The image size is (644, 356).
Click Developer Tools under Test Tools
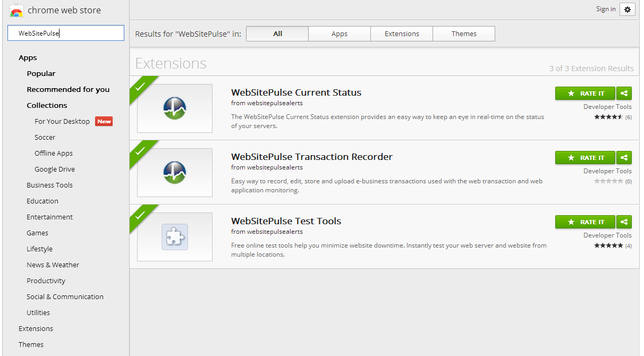click(607, 235)
